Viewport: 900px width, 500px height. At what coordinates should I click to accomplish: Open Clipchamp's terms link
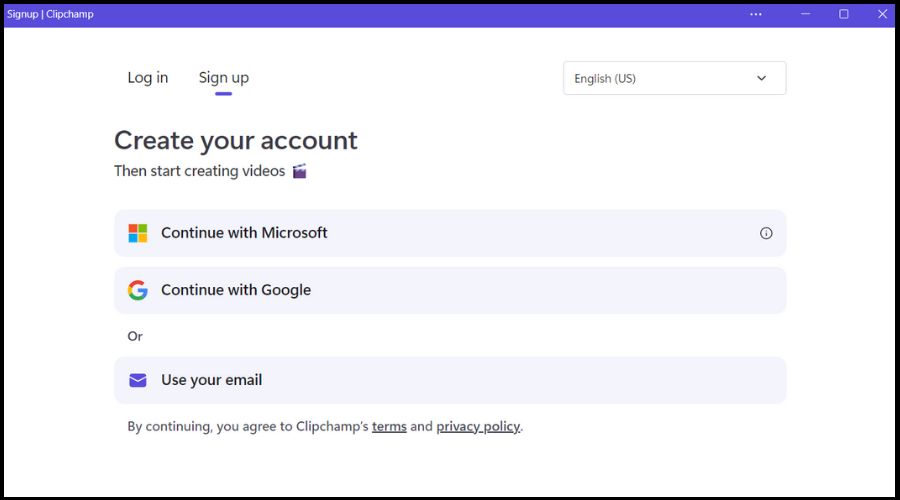pyautogui.click(x=389, y=426)
